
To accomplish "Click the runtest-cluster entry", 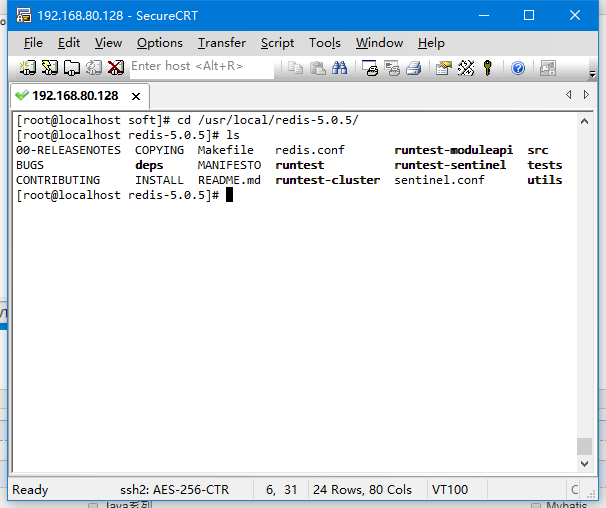I will [328, 180].
